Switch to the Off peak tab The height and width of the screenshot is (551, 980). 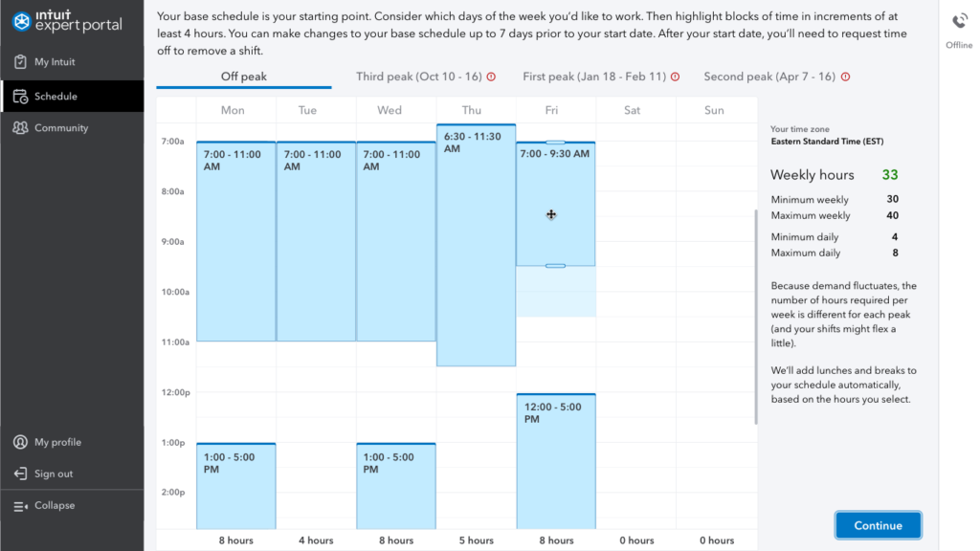[244, 77]
